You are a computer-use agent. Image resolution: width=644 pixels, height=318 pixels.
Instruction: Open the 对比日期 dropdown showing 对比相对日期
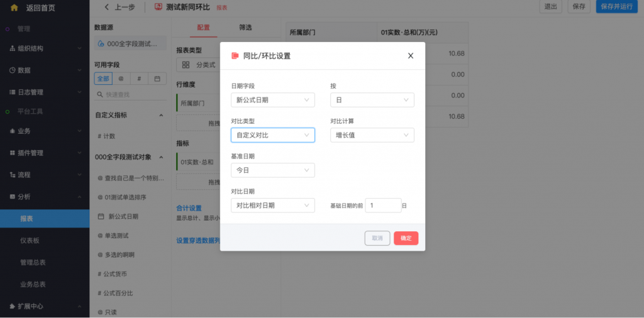272,206
